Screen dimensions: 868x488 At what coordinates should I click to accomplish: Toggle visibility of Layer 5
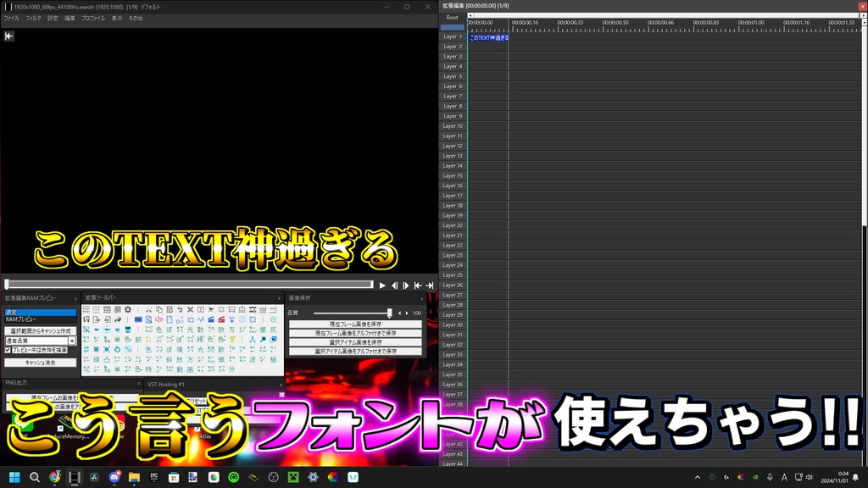[x=453, y=76]
